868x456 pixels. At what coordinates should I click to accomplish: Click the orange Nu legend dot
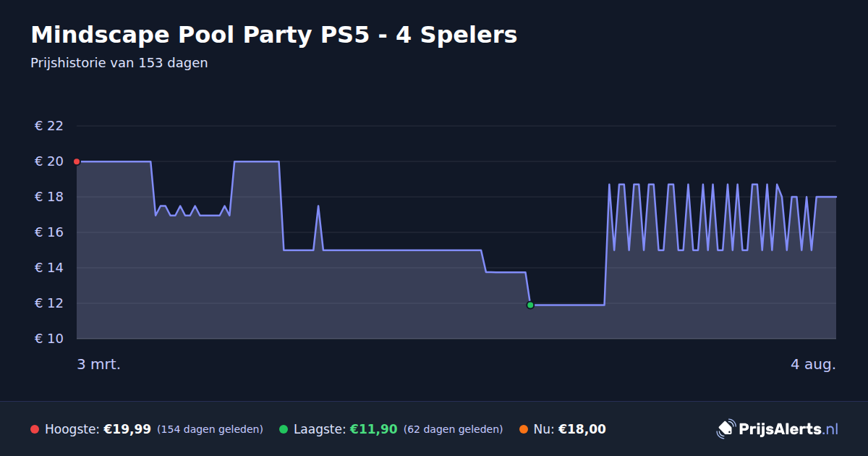(x=524, y=429)
